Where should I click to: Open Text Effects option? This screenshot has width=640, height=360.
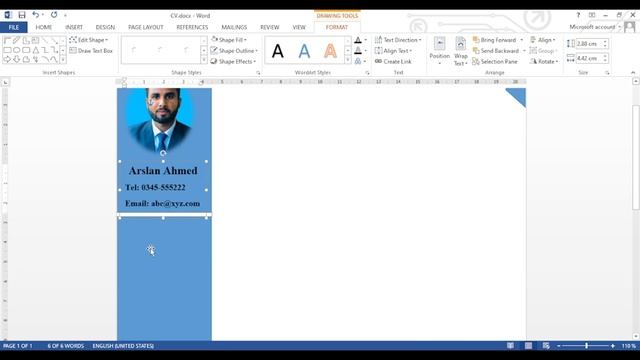[358, 61]
